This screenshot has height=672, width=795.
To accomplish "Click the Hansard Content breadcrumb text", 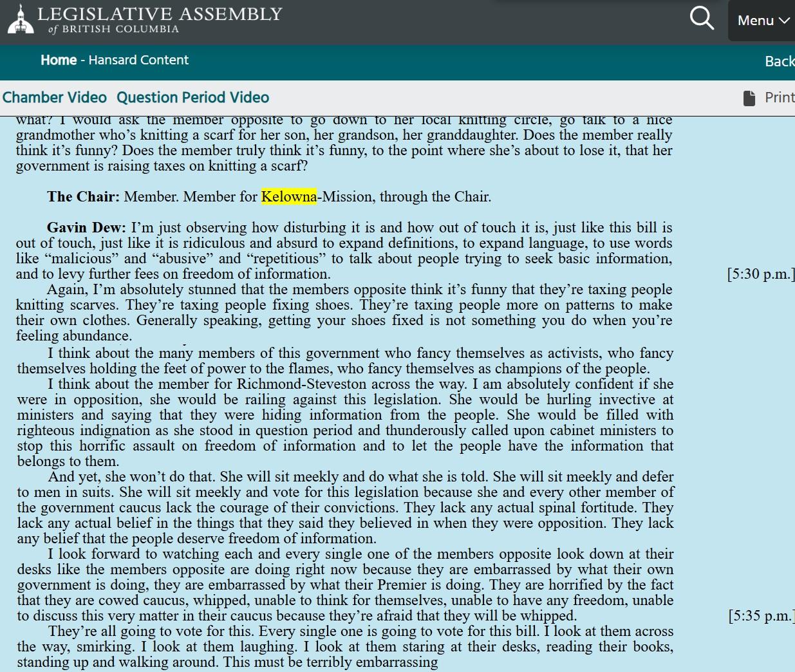I will click(138, 60).
